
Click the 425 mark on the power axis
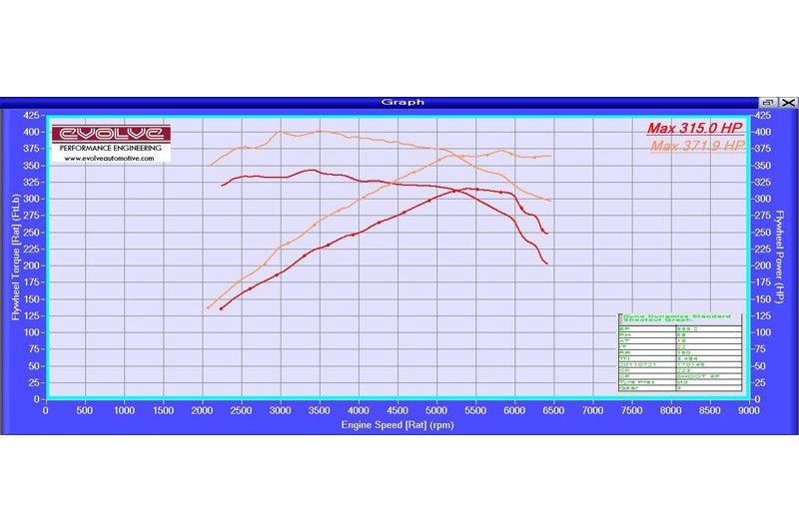click(762, 118)
